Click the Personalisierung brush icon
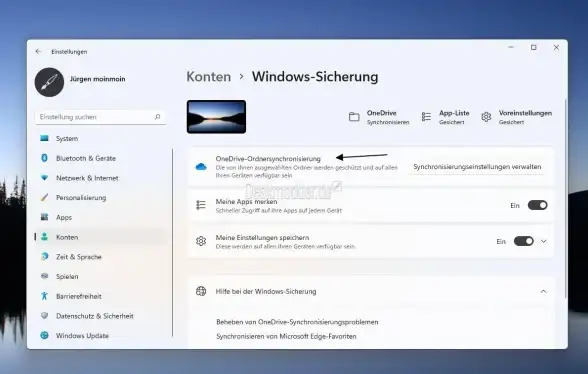Image resolution: width=588 pixels, height=374 pixels. click(x=44, y=197)
